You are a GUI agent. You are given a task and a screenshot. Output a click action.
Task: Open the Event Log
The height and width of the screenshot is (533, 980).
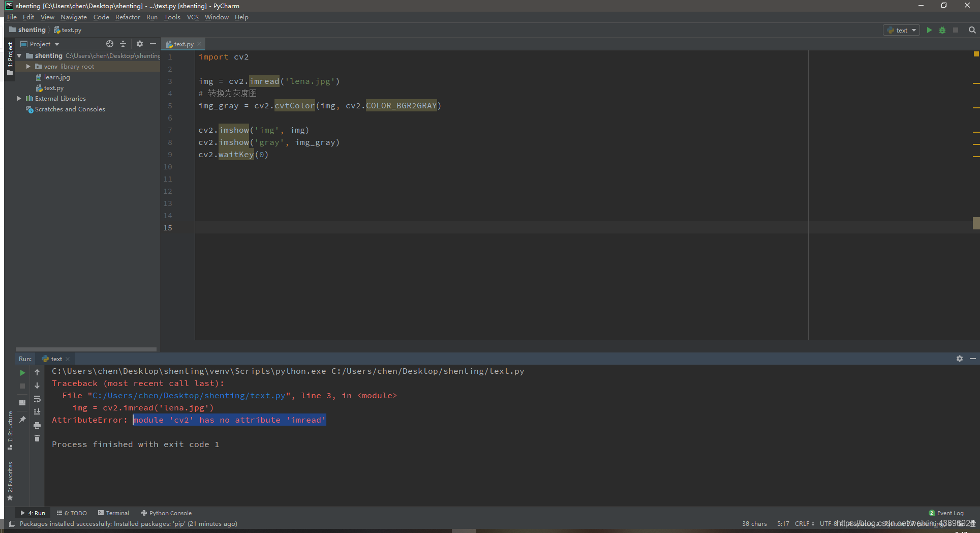[946, 513]
